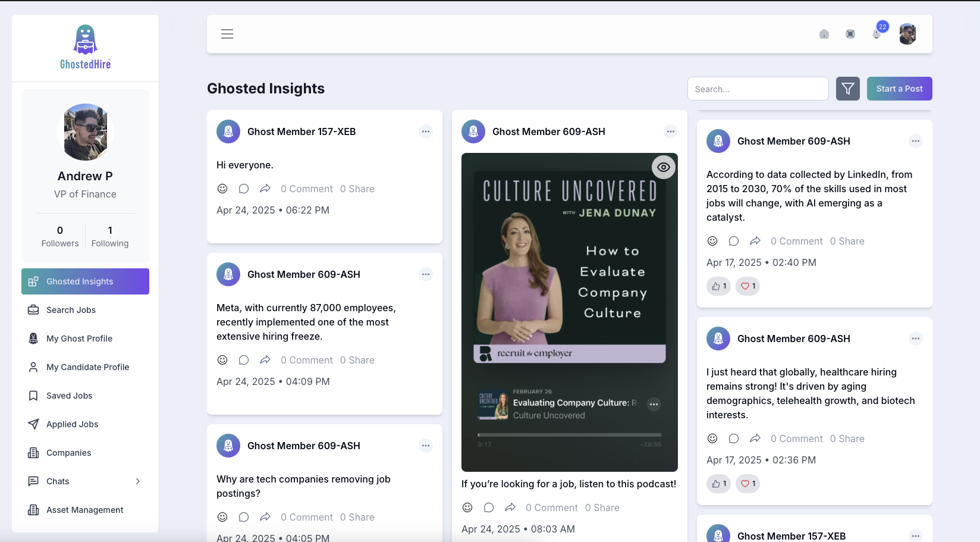Open Search Jobs from the sidebar
Viewport: 980px width, 542px height.
click(x=85, y=310)
